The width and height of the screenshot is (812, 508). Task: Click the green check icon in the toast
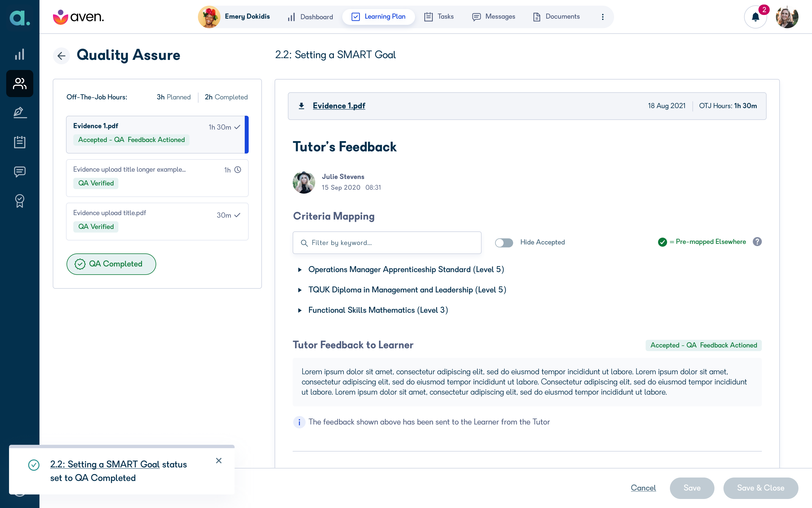coord(34,465)
